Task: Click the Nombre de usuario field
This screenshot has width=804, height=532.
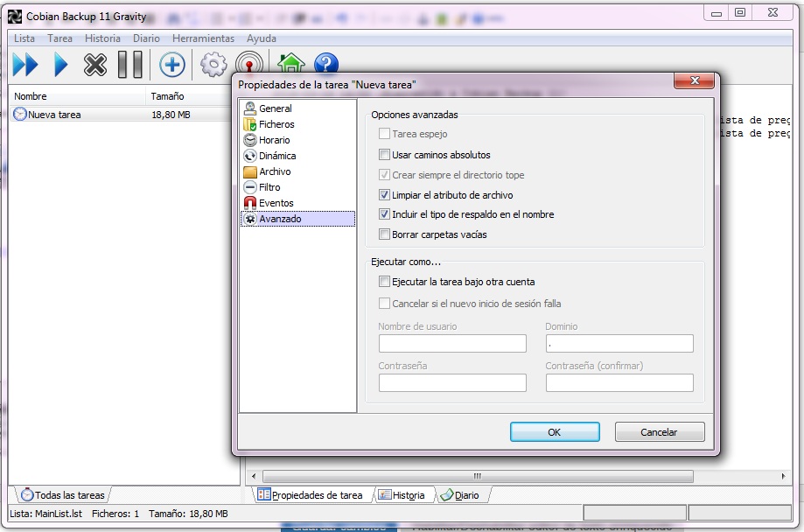Action: pos(453,343)
